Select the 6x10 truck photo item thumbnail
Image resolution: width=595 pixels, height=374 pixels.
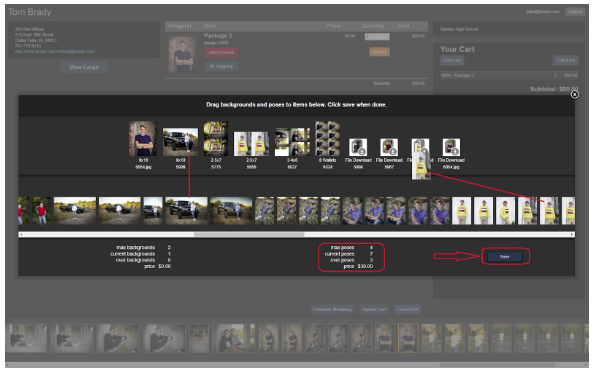coord(180,142)
